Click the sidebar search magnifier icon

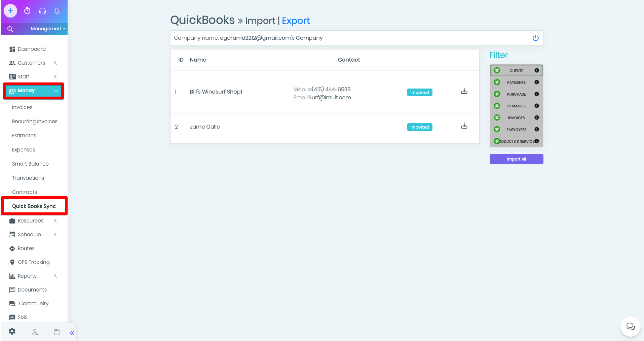coord(10,29)
